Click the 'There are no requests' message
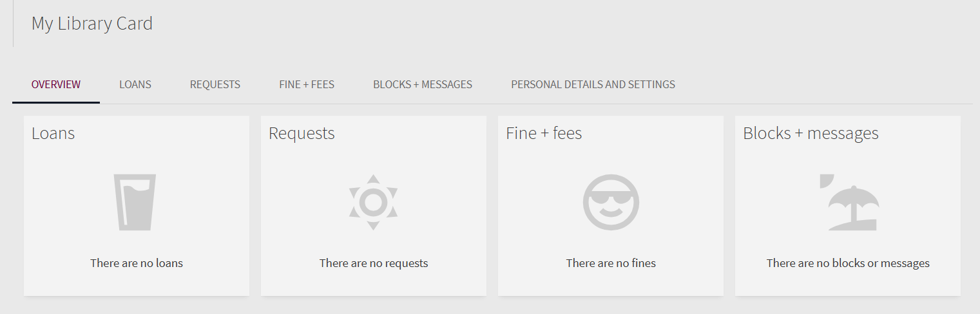Viewport: 980px width, 314px height. coord(374,263)
